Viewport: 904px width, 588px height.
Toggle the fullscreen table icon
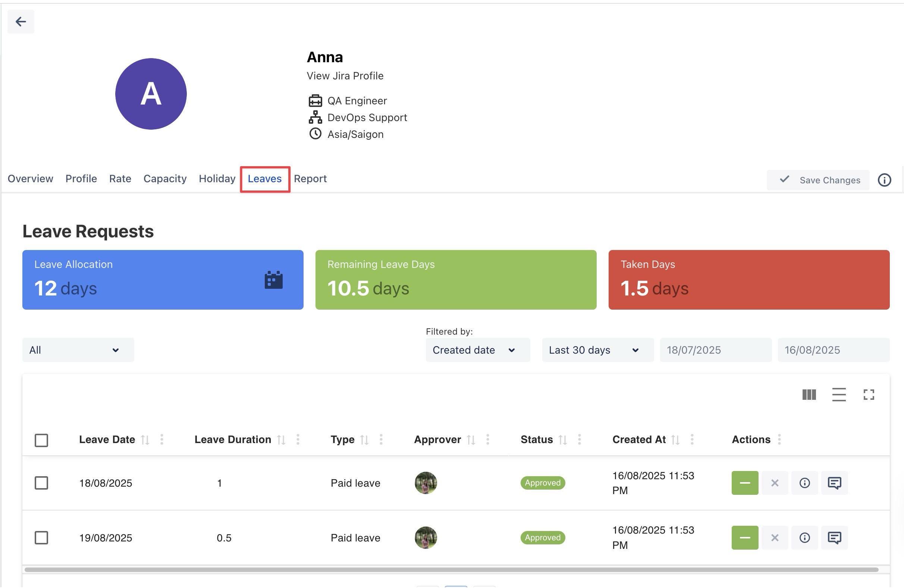point(869,395)
